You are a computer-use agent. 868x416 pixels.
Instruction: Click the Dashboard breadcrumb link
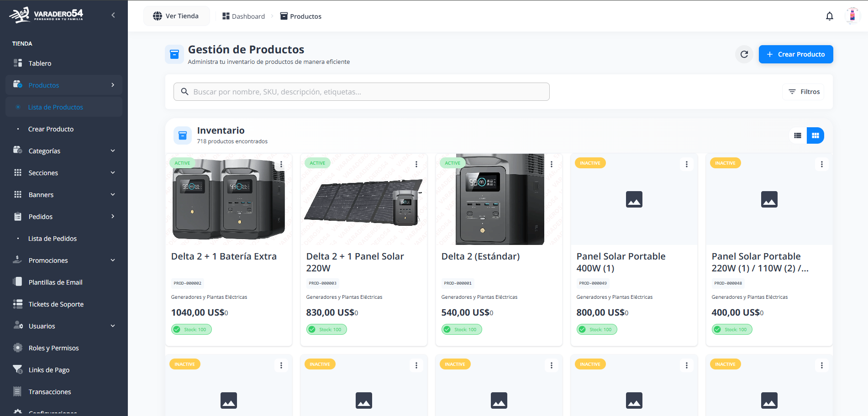tap(244, 16)
